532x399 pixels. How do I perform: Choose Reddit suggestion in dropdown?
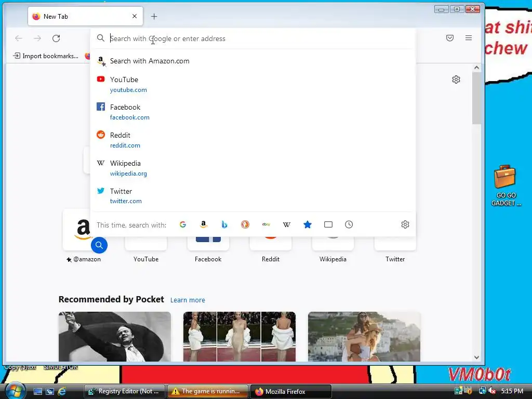(x=253, y=140)
